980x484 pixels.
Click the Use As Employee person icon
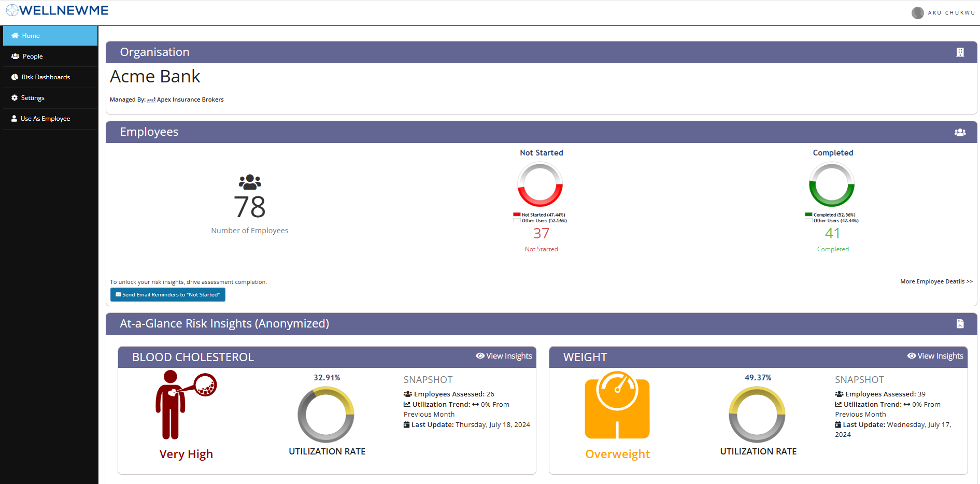click(x=15, y=118)
